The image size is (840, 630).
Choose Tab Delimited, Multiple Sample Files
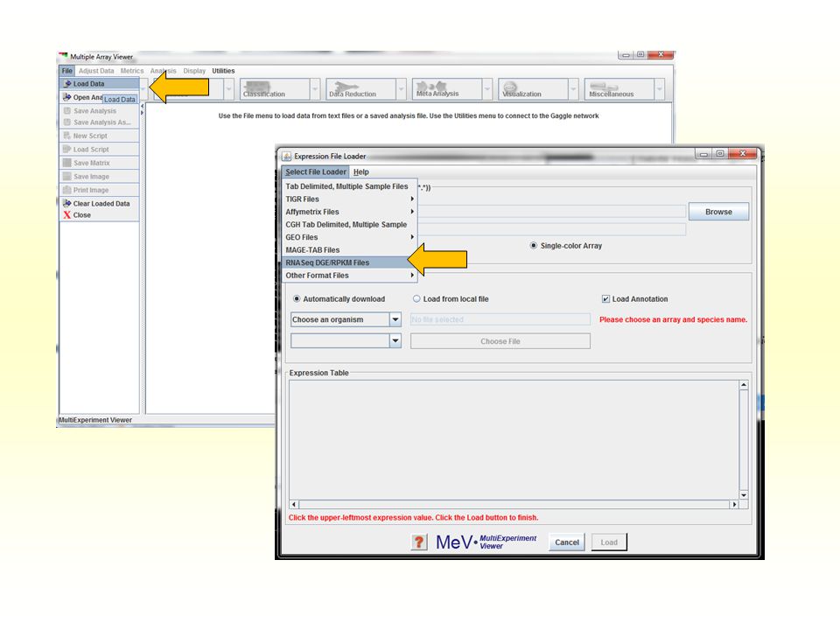tap(349, 186)
